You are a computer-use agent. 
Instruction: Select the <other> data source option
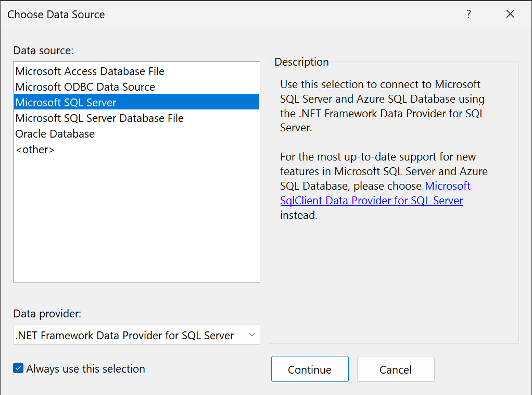point(35,149)
